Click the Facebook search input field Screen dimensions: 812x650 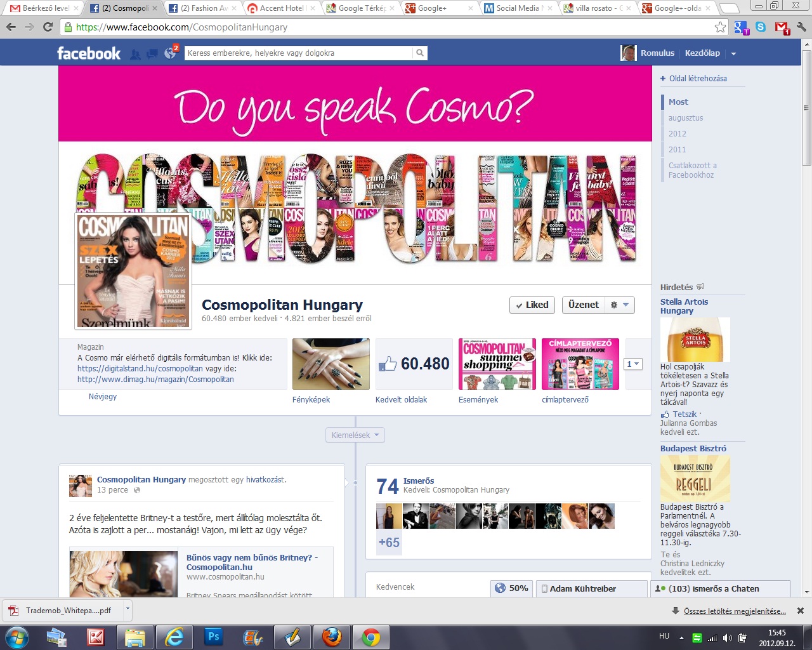[298, 53]
